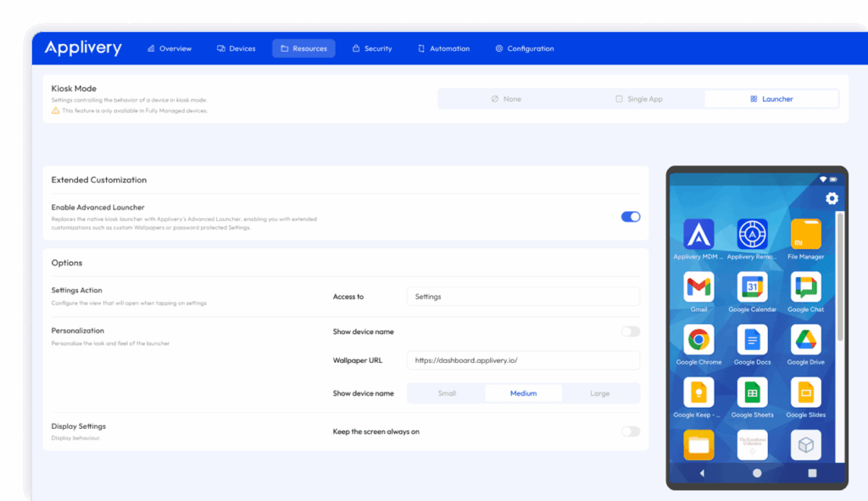
Task: Open the Automation section
Action: 443,48
